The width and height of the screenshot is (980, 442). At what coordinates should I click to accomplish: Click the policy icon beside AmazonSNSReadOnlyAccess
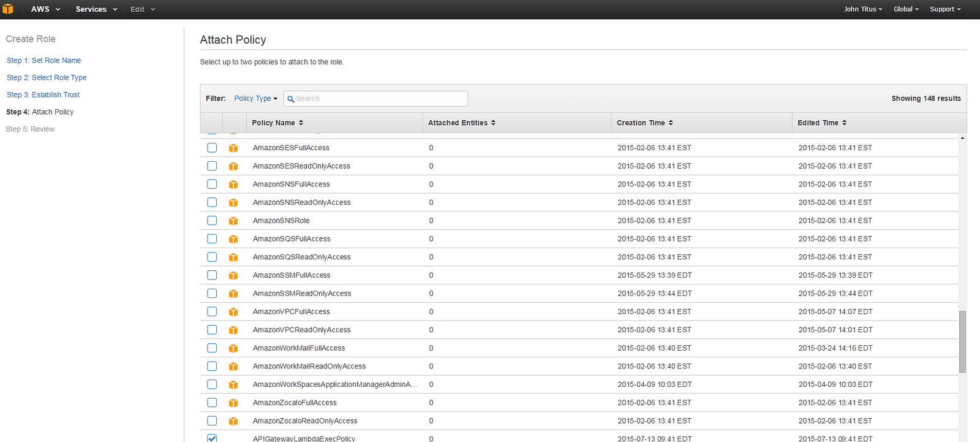(x=233, y=202)
